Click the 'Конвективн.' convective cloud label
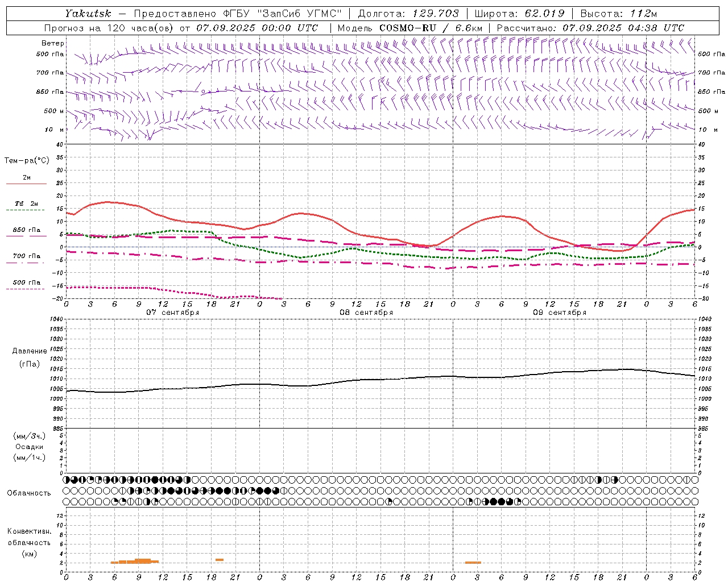Viewport: 728px width, 582px height. (x=29, y=531)
